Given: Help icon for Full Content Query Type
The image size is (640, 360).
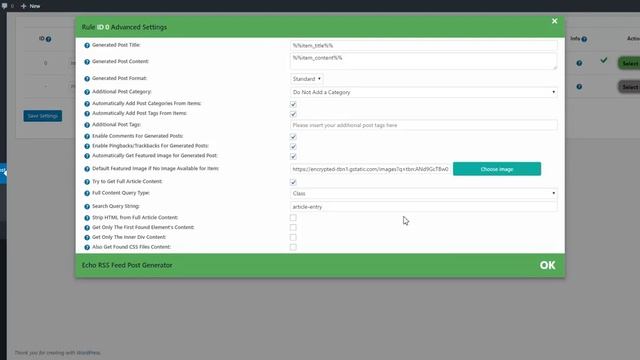Looking at the screenshot, I should 87,193.
